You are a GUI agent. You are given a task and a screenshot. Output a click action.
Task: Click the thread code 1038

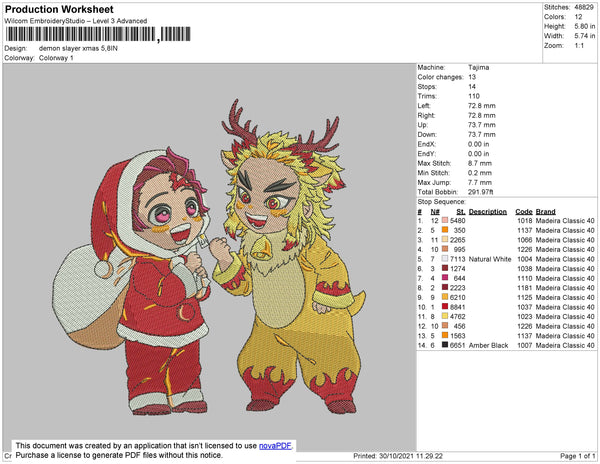525,269
